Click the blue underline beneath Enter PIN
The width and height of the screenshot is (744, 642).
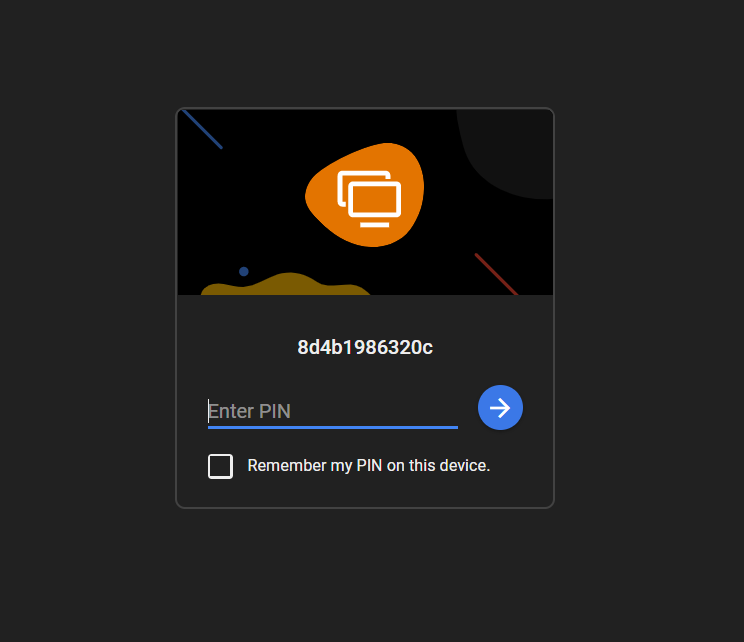click(x=333, y=428)
